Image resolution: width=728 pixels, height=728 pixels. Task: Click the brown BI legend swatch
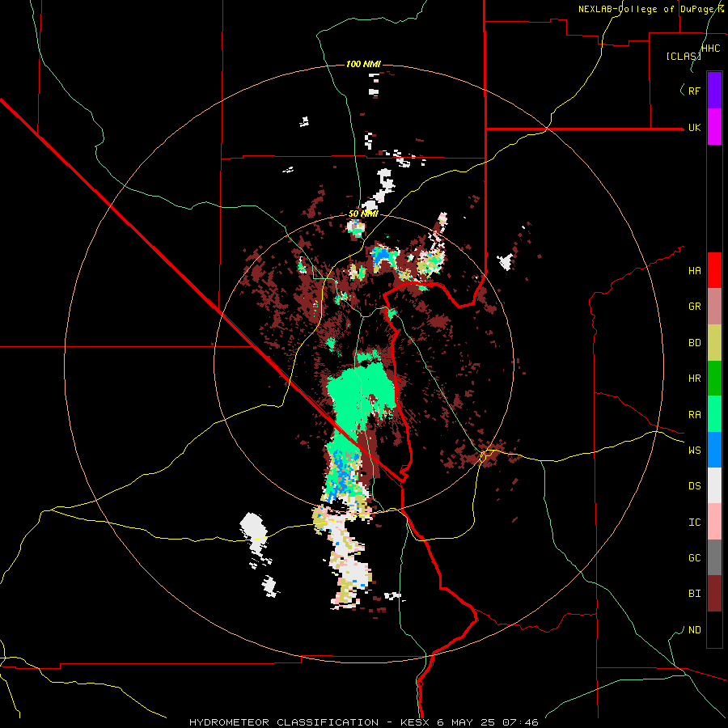[x=714, y=594]
